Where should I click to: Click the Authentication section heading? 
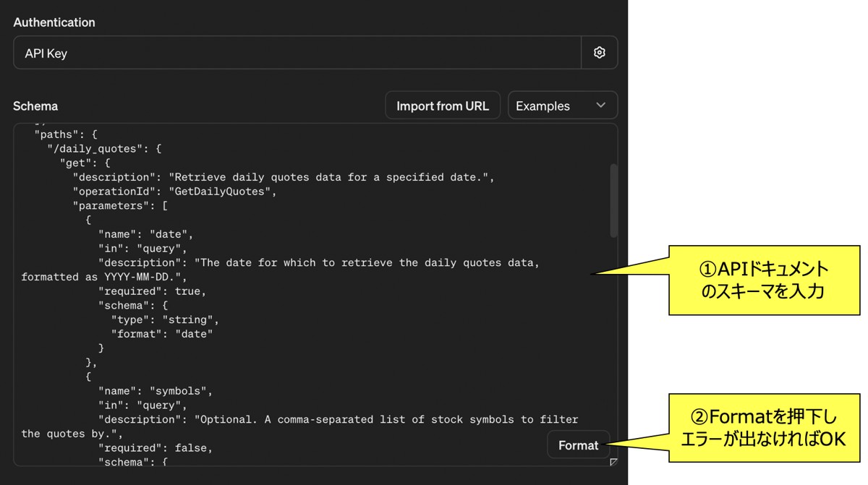click(54, 22)
